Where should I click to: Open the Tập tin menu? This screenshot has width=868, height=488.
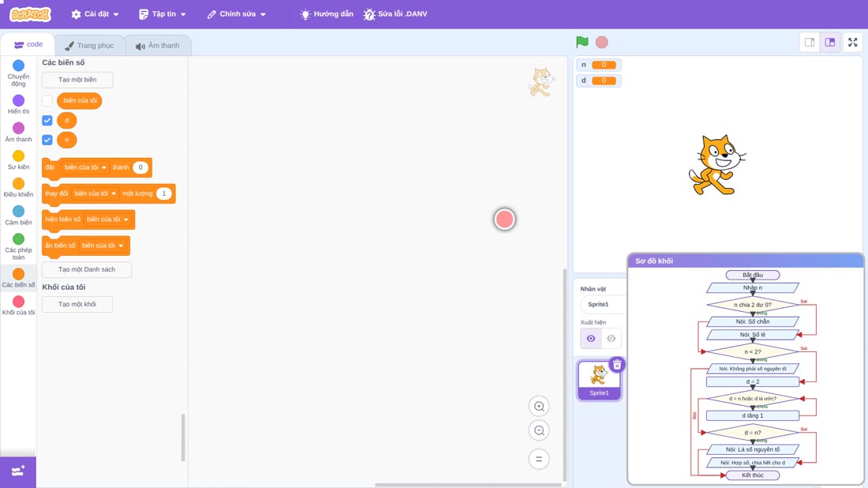tap(163, 14)
